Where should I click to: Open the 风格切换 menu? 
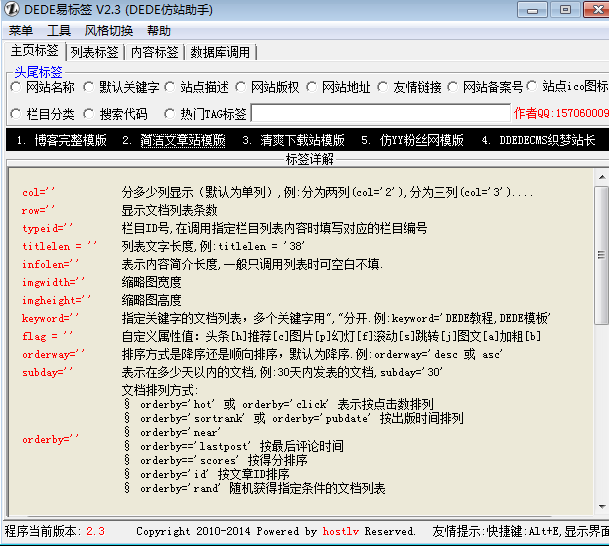(x=109, y=31)
